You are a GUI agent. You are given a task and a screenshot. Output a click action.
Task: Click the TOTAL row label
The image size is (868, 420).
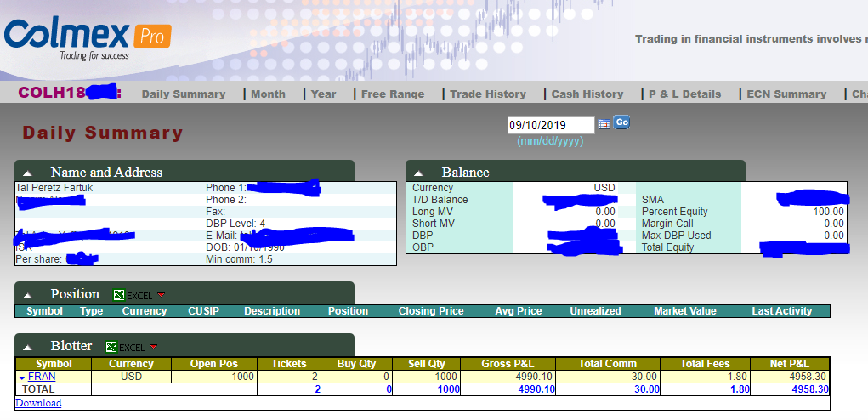(38, 389)
